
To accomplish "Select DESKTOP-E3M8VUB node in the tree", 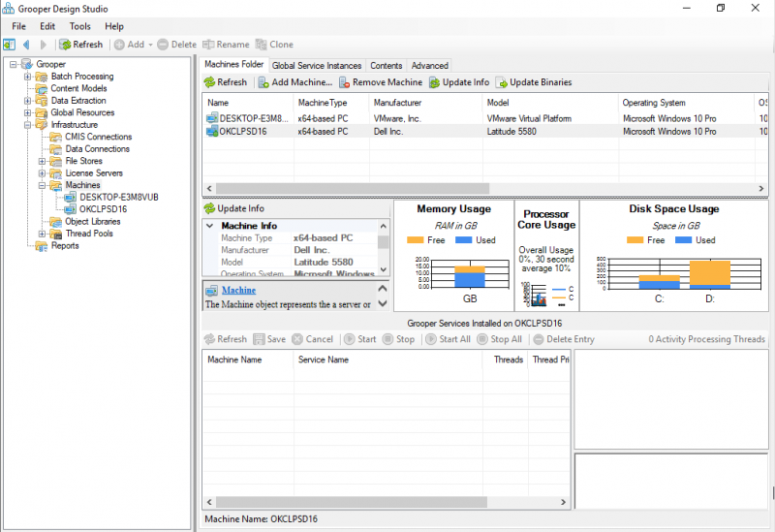I will tap(118, 197).
